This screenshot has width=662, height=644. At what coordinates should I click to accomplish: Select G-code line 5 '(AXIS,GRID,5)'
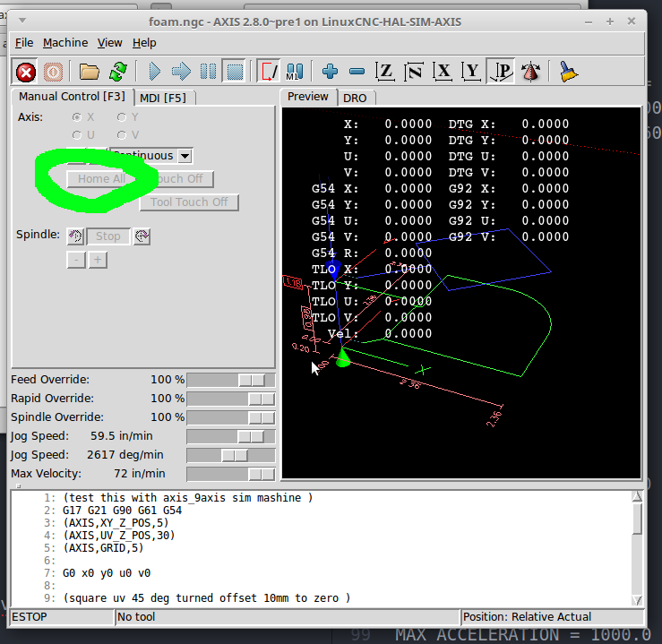tap(103, 548)
